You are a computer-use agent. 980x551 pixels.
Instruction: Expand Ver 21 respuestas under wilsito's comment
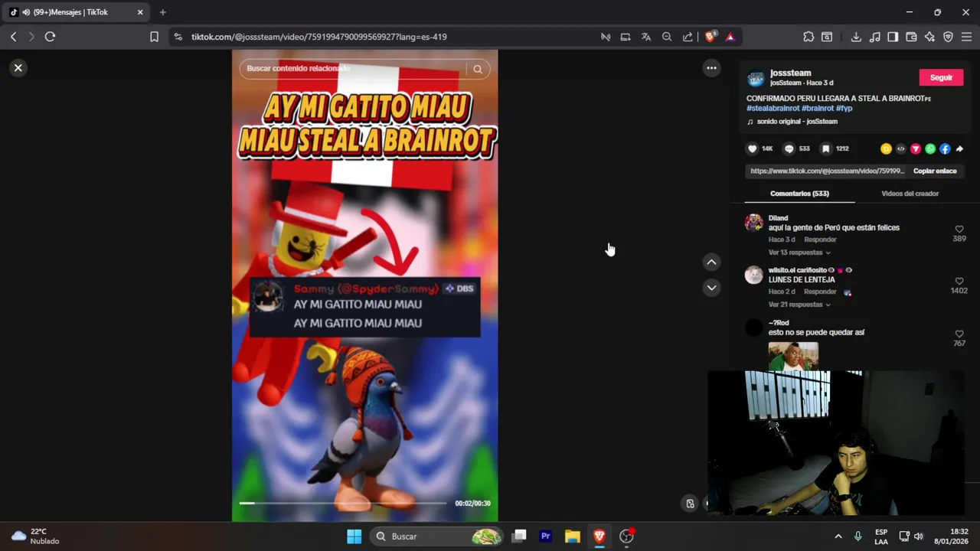click(x=799, y=305)
